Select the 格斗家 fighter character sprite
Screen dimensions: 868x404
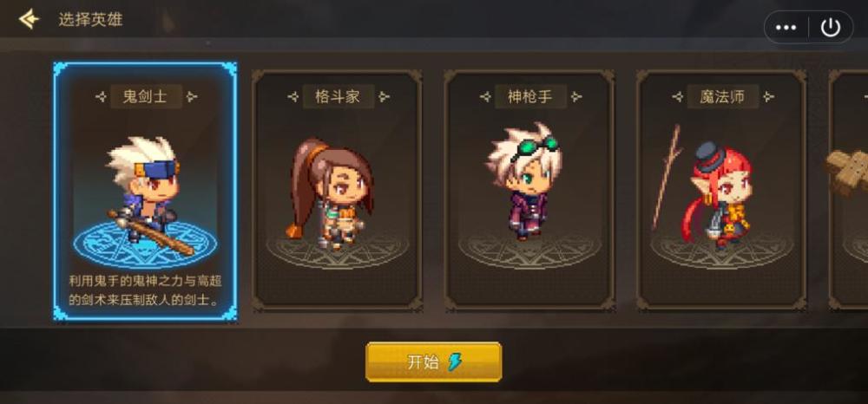[331, 192]
